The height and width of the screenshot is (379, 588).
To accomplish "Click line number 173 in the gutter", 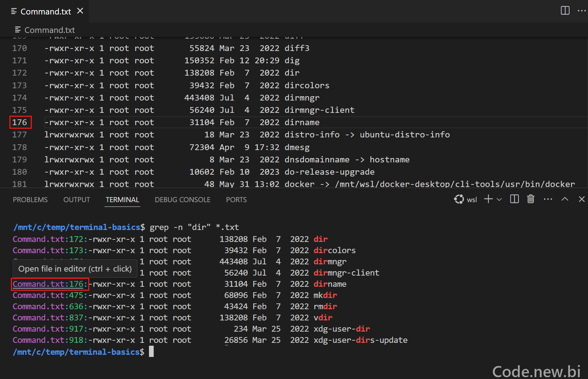I will point(20,85).
